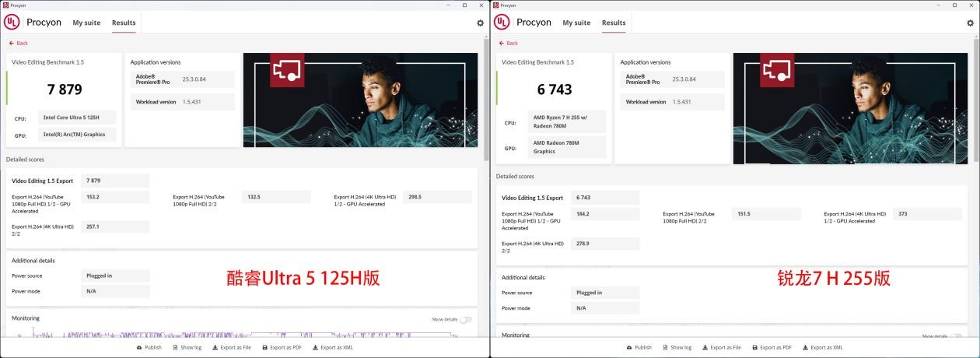Show log in left window
The image size is (980, 358).
[187, 347]
